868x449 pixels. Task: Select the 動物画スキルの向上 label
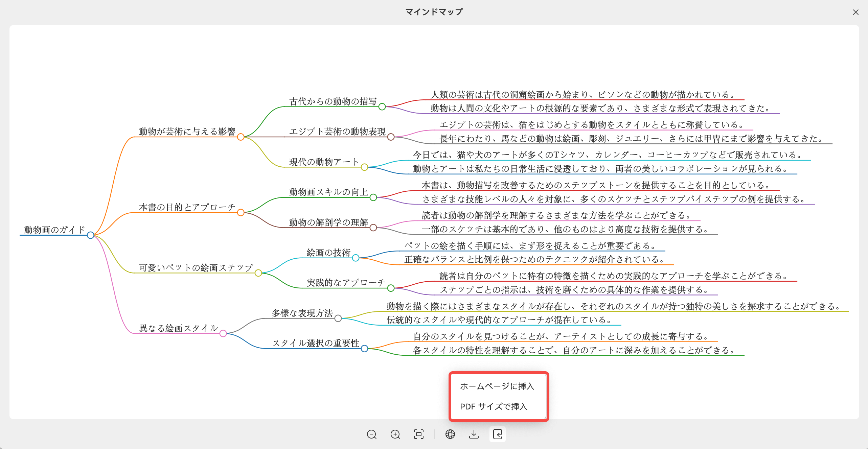tap(328, 192)
